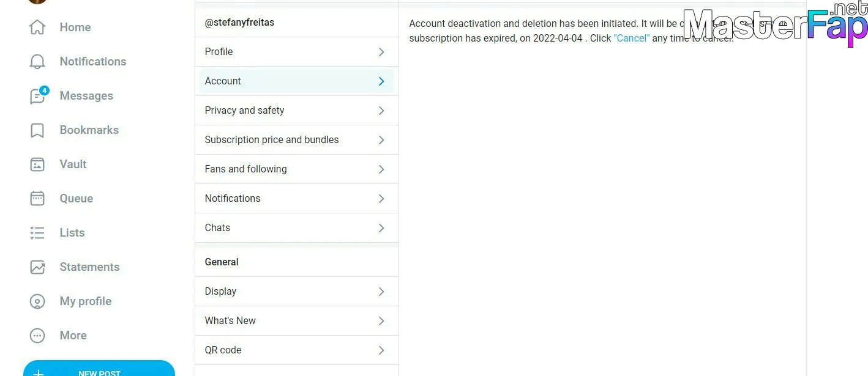Open Fans and following settings
Viewport: 868px width, 376px height.
(x=297, y=169)
